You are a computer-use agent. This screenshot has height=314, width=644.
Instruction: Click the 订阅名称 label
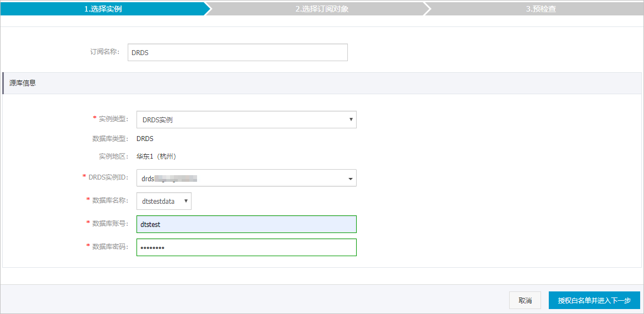pos(105,52)
